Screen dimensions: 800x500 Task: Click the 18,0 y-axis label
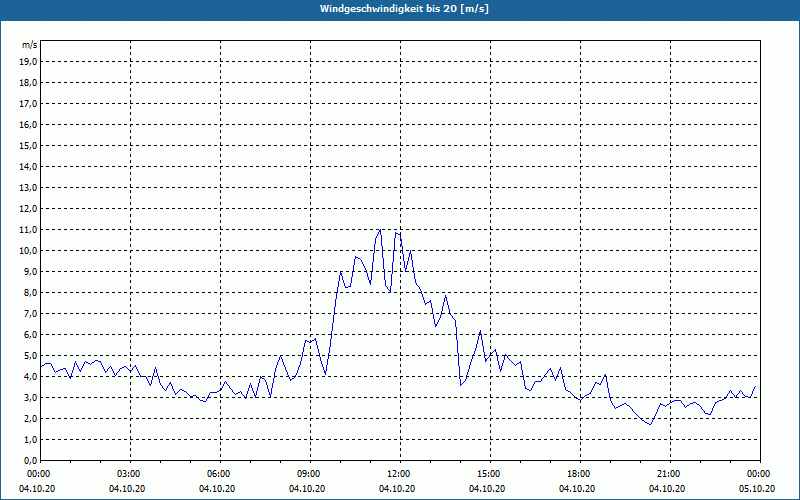tap(28, 83)
